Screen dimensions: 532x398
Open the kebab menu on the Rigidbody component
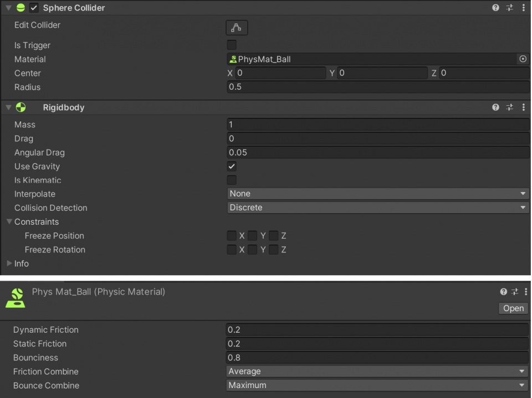click(524, 107)
